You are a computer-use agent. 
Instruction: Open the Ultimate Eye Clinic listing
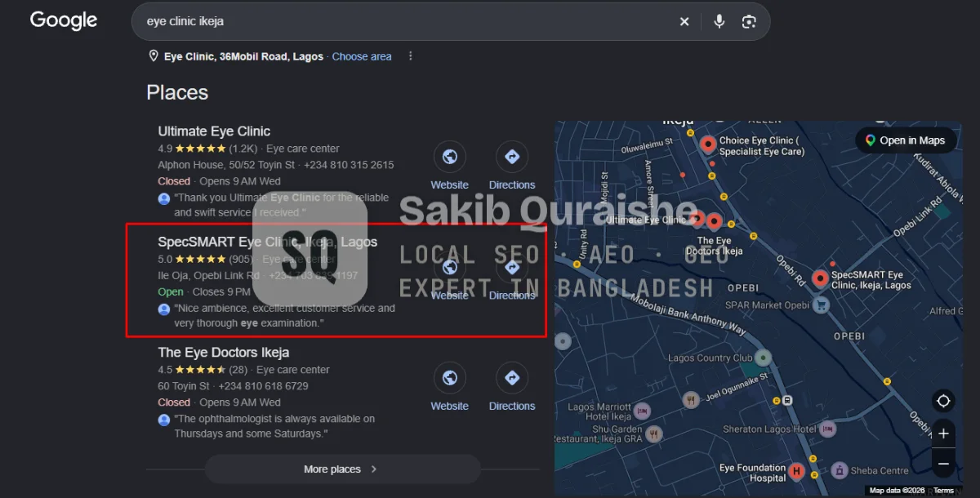[214, 131]
